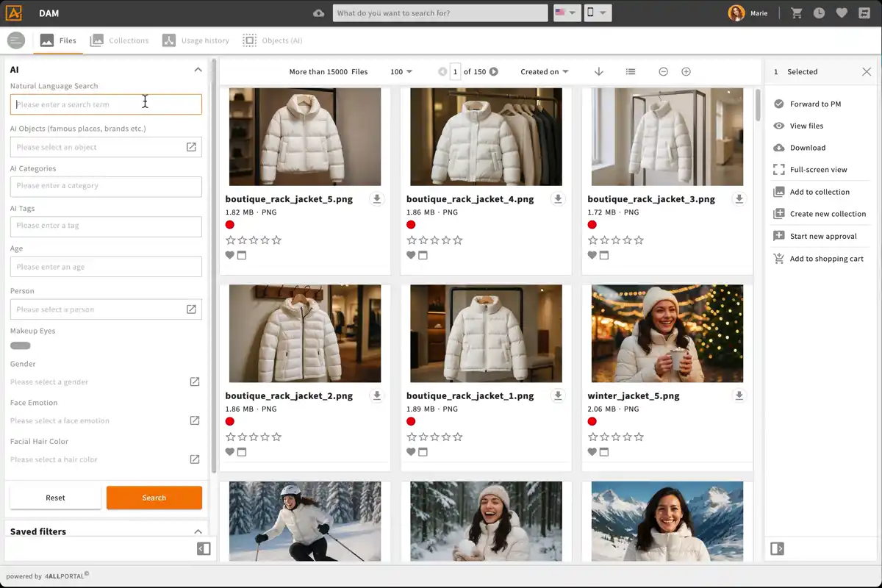Click the cloud upload icon in header

tap(318, 13)
